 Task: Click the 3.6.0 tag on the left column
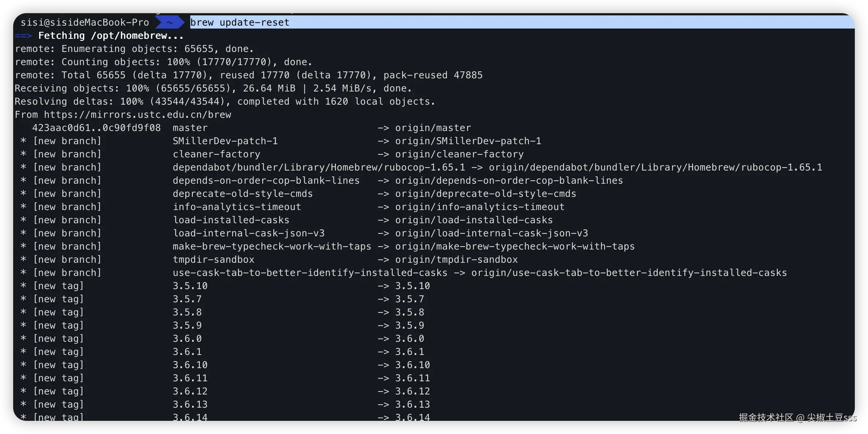point(187,338)
